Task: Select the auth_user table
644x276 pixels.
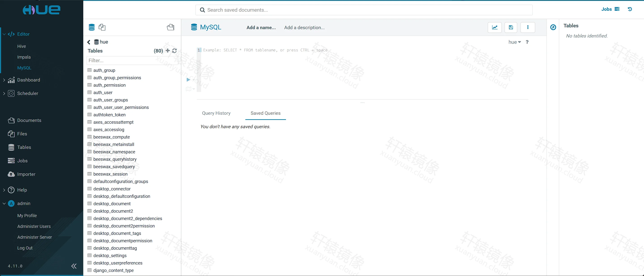Action: click(x=103, y=93)
